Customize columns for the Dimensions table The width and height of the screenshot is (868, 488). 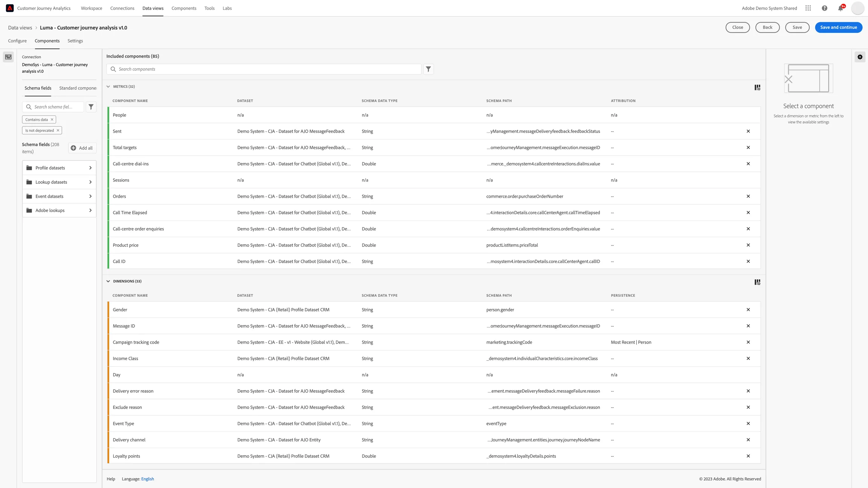tap(757, 282)
